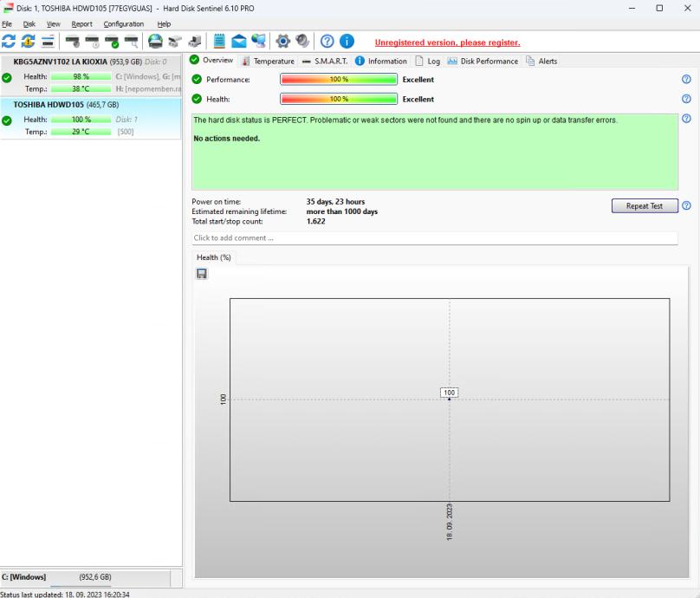This screenshot has width=700, height=598.
Task: Click the 18. 09. 2023 graph date label
Action: [450, 522]
